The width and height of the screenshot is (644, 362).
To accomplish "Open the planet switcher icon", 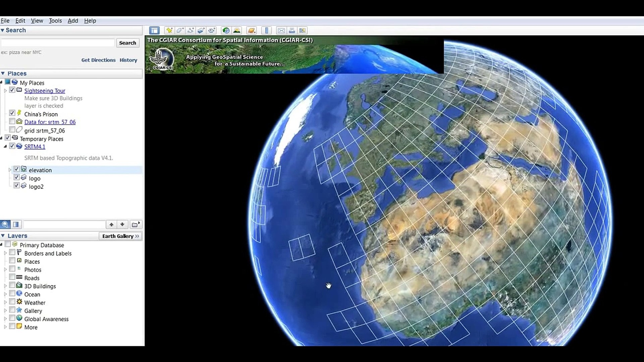I will (251, 31).
